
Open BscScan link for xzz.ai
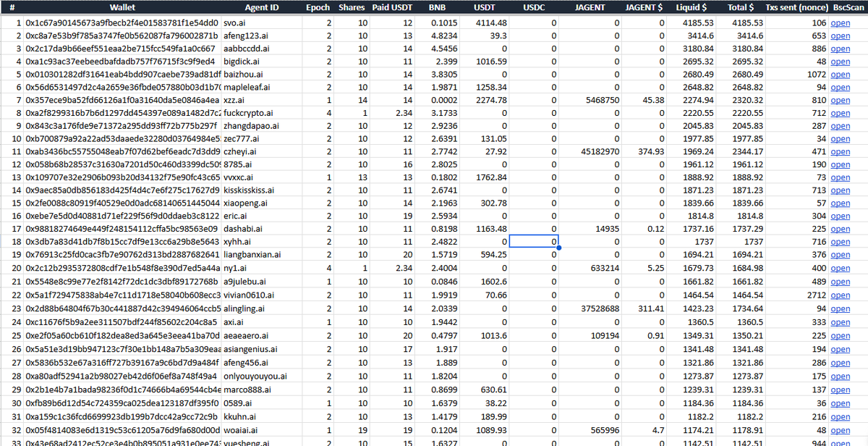(840, 101)
